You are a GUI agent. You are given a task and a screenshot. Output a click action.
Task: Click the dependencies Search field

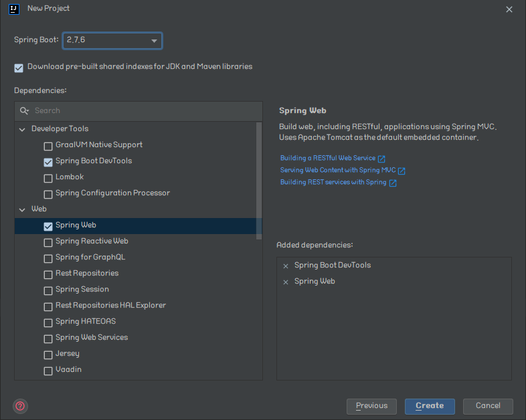(139, 111)
